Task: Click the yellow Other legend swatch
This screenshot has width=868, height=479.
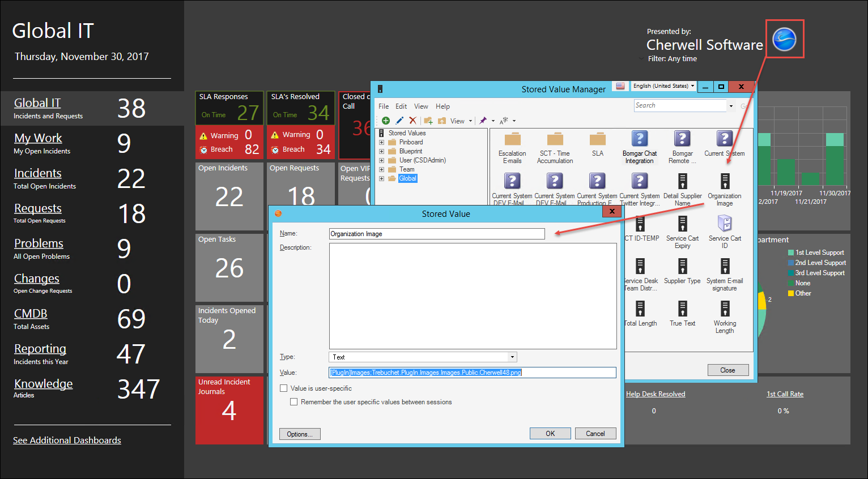Action: 791,293
